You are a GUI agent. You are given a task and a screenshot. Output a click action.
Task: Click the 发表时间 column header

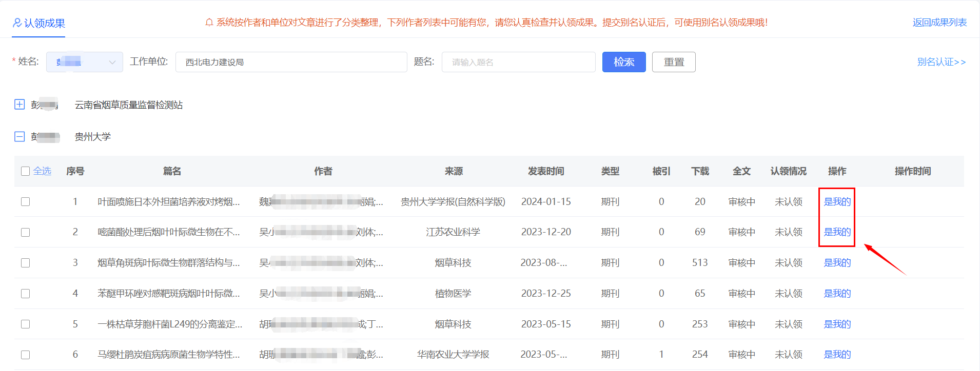click(546, 171)
